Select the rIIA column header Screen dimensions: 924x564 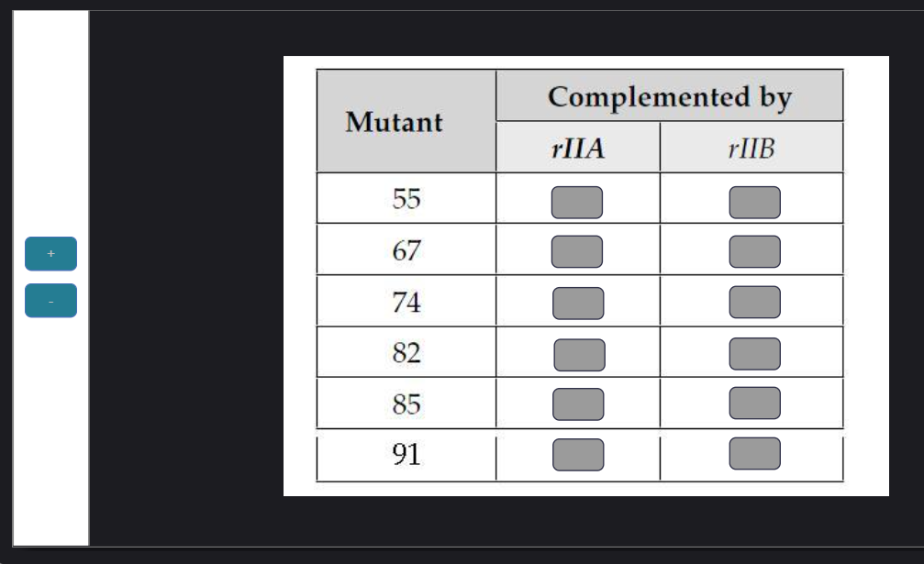coord(578,147)
